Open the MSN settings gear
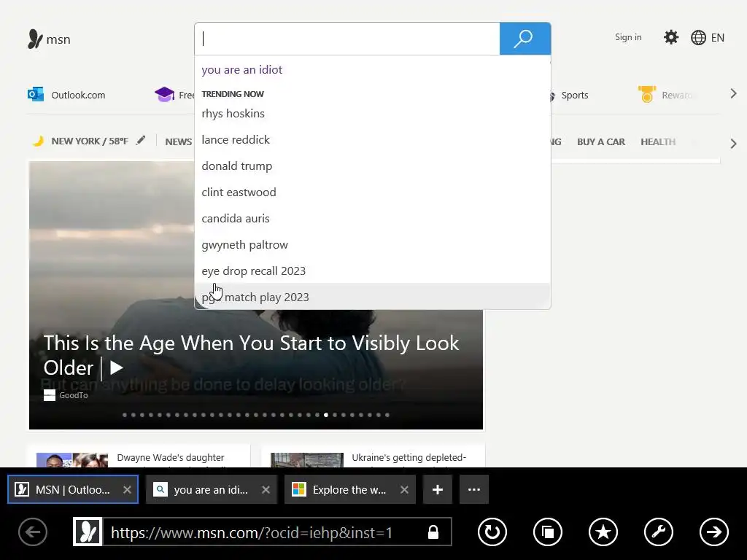The image size is (747, 560). [671, 37]
